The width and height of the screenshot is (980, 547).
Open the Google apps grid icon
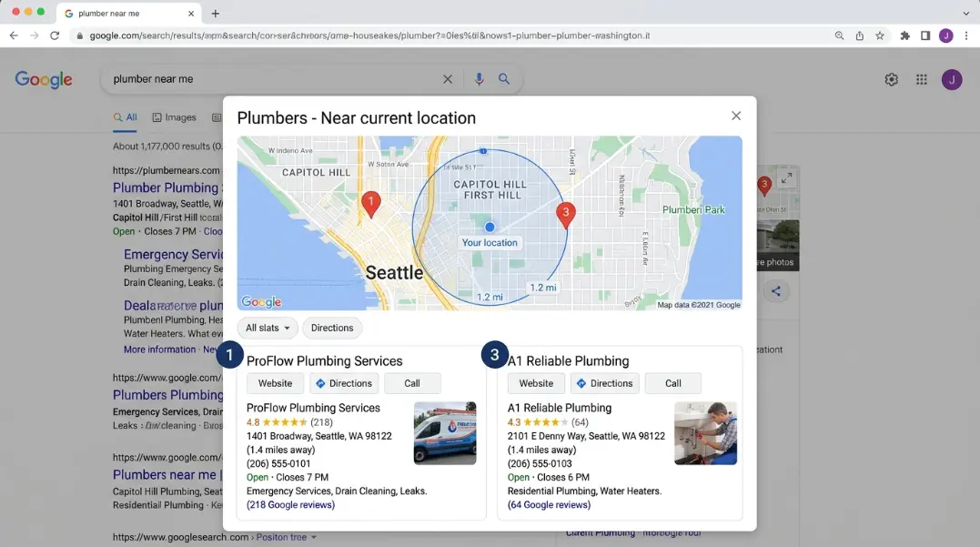[921, 79]
